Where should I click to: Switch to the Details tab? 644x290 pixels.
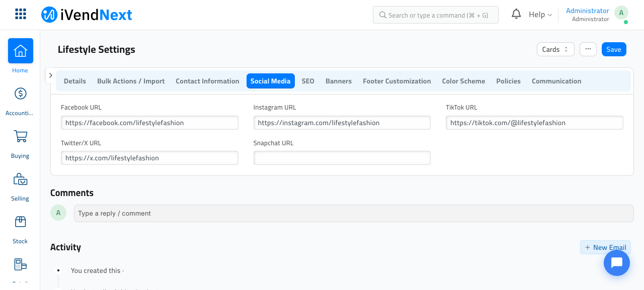(75, 81)
